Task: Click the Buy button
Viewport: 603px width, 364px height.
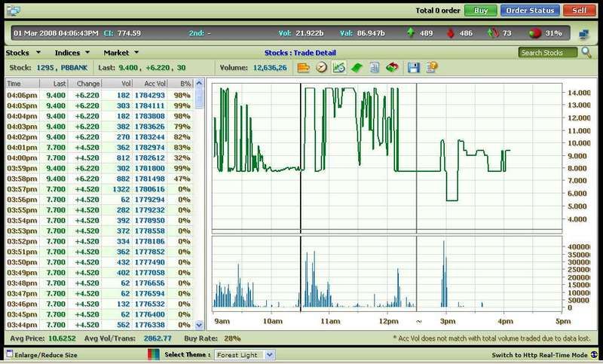Action: click(480, 11)
